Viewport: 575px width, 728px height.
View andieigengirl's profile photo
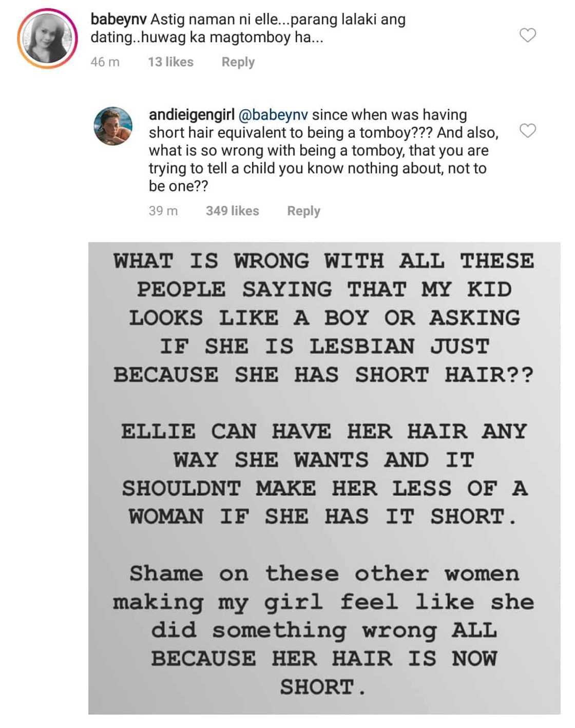(113, 126)
